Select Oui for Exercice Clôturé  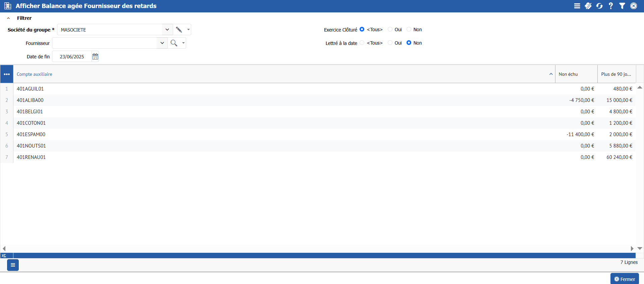click(390, 30)
